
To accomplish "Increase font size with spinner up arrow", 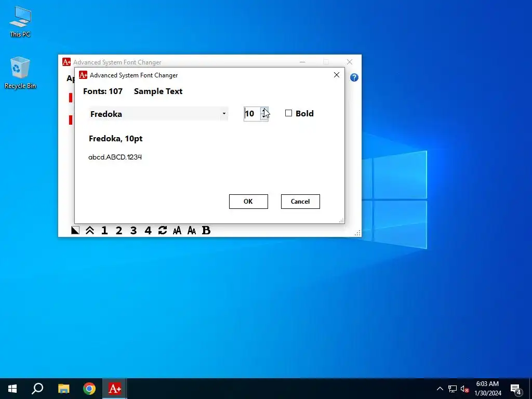I will [x=264, y=110].
